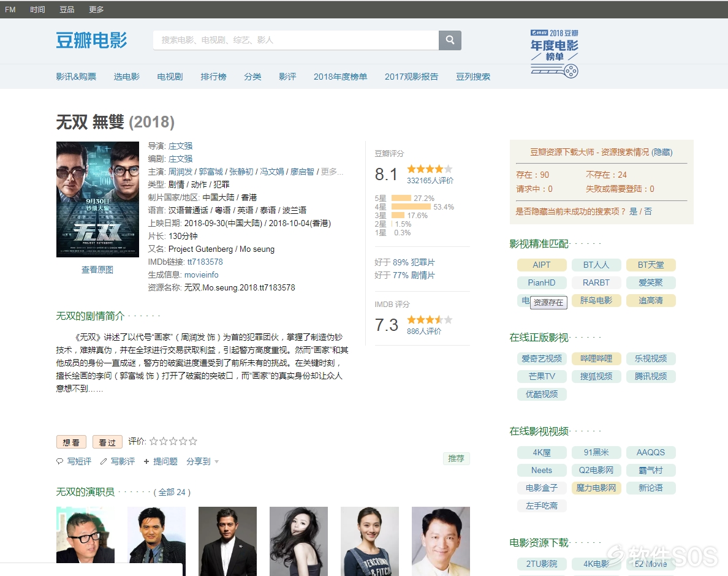This screenshot has height=576, width=728.
Task: Click the 5星 27.2% rating bar
Action: (401, 198)
